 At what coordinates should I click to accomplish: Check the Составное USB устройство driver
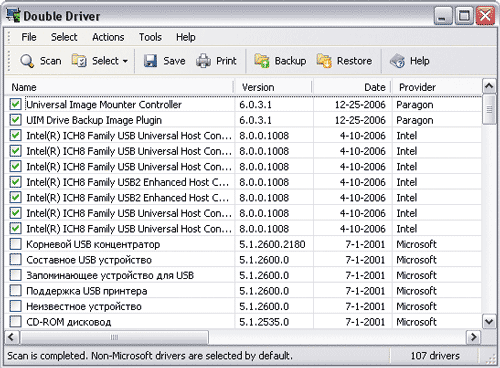[15, 259]
